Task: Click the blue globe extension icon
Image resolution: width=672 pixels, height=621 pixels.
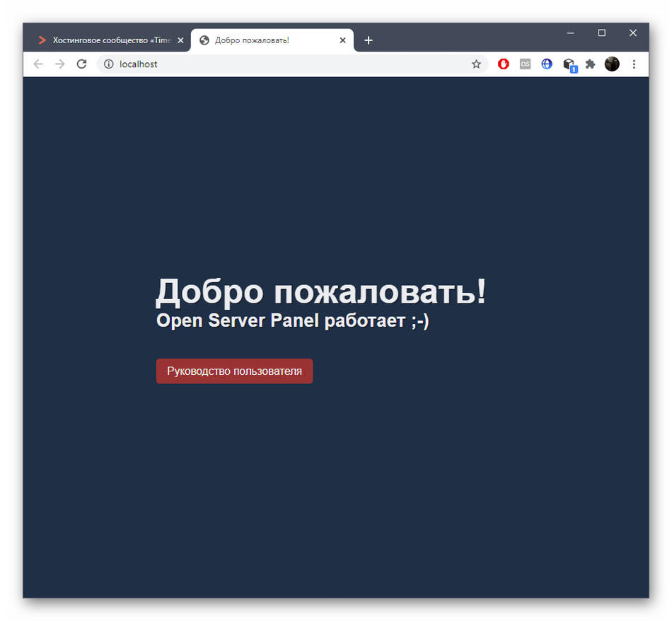Action: click(x=547, y=64)
